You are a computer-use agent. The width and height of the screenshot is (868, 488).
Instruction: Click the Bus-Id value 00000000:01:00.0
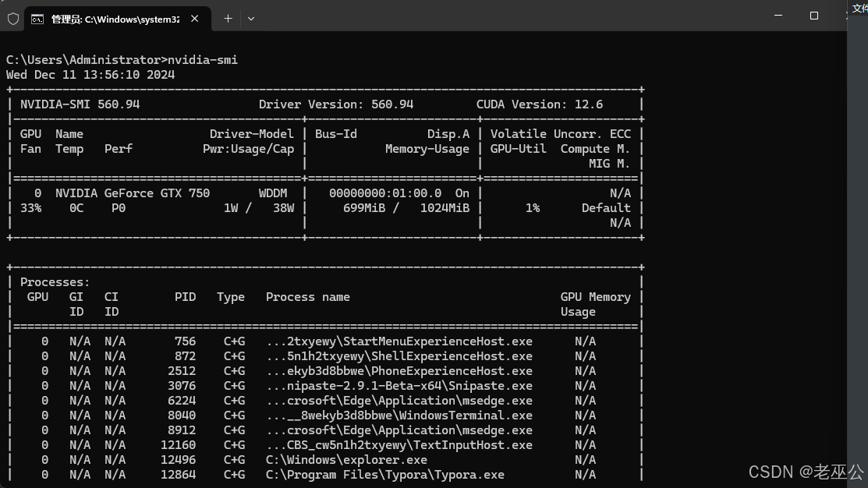pos(385,193)
